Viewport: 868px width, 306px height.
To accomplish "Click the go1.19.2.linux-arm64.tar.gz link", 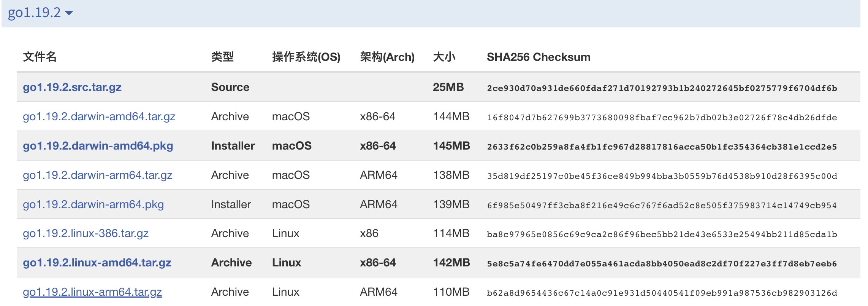I will [x=92, y=292].
